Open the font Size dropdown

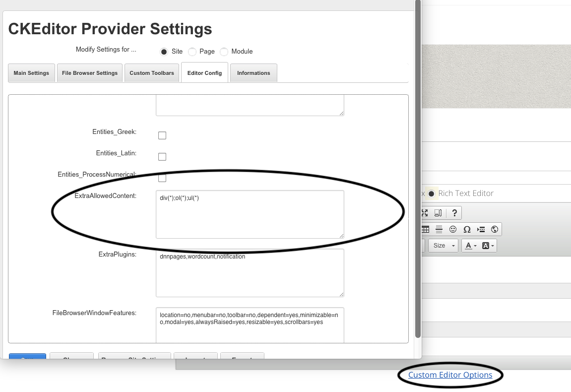(444, 246)
